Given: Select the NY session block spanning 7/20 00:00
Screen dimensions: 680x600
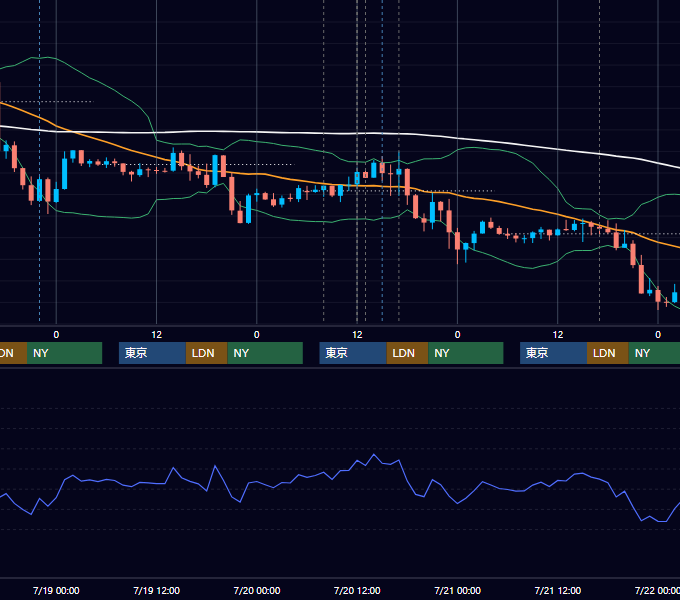Looking at the screenshot, I should (265, 353).
